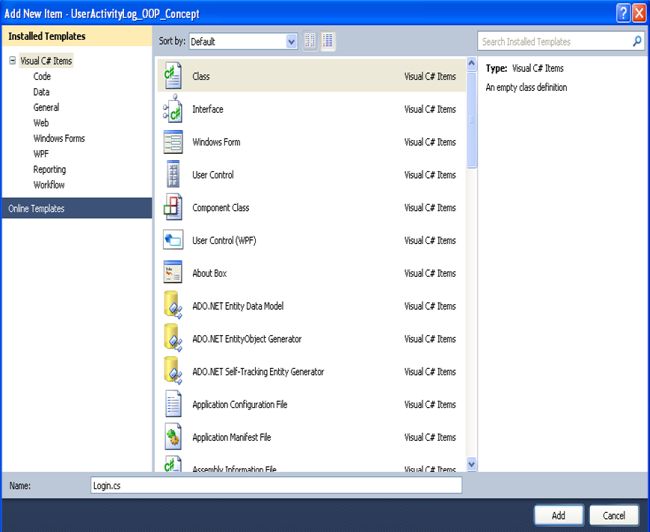Open the Online Templates section
Image resolution: width=650 pixels, height=532 pixels.
click(x=77, y=208)
